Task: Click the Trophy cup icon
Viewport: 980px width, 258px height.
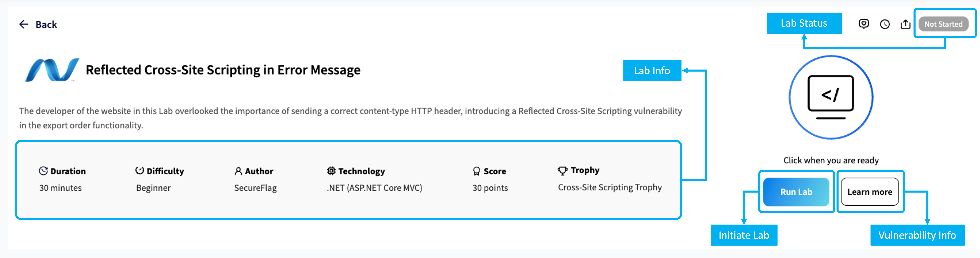Action: point(562,171)
